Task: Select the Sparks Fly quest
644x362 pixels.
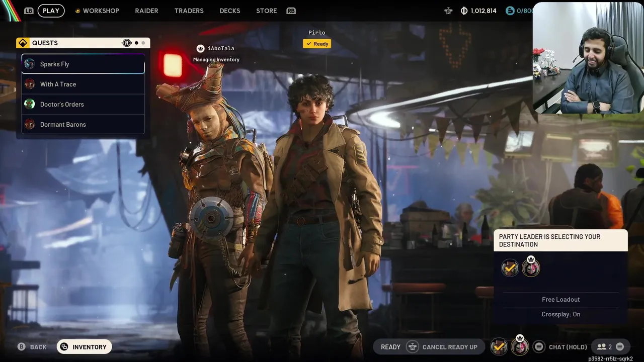Action: coord(83,64)
